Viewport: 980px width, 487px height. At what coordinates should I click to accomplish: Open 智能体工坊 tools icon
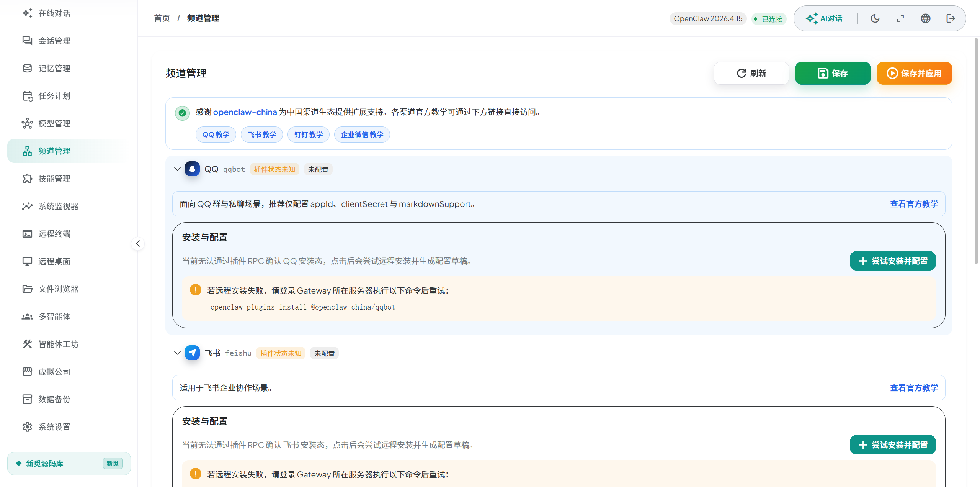click(27, 344)
